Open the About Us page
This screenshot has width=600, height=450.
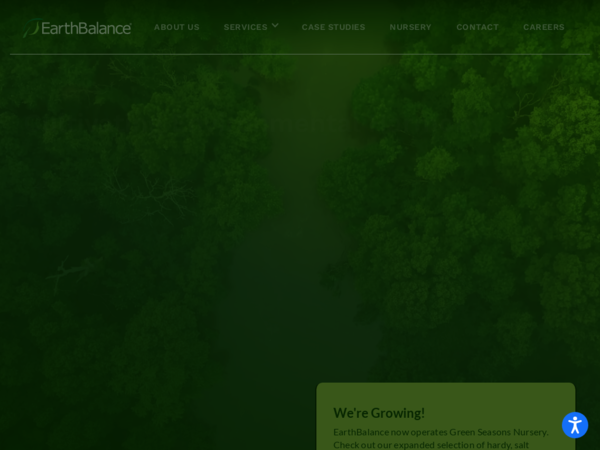coord(177,27)
